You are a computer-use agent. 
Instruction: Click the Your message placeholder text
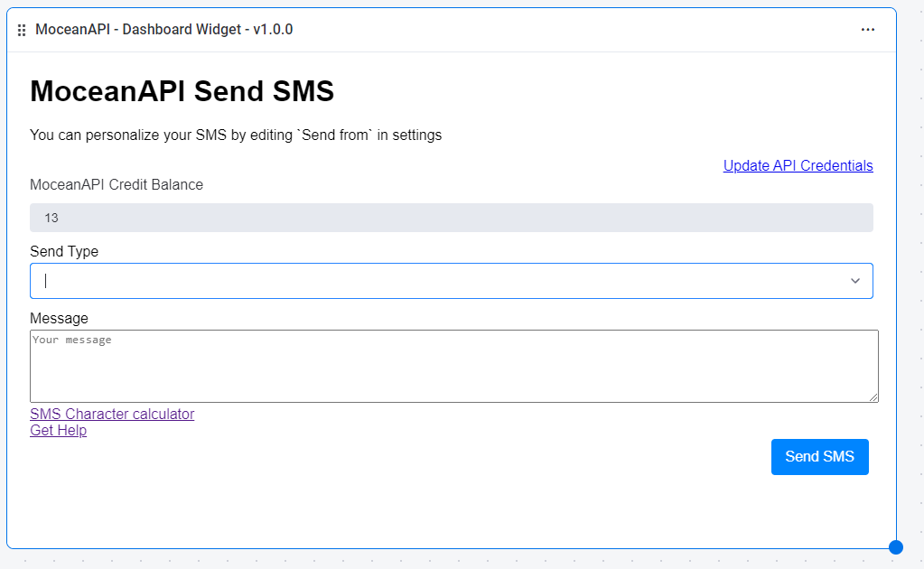[x=70, y=339]
